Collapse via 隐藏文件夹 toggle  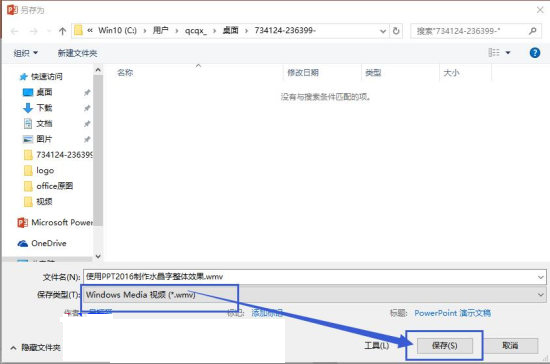coord(35,348)
